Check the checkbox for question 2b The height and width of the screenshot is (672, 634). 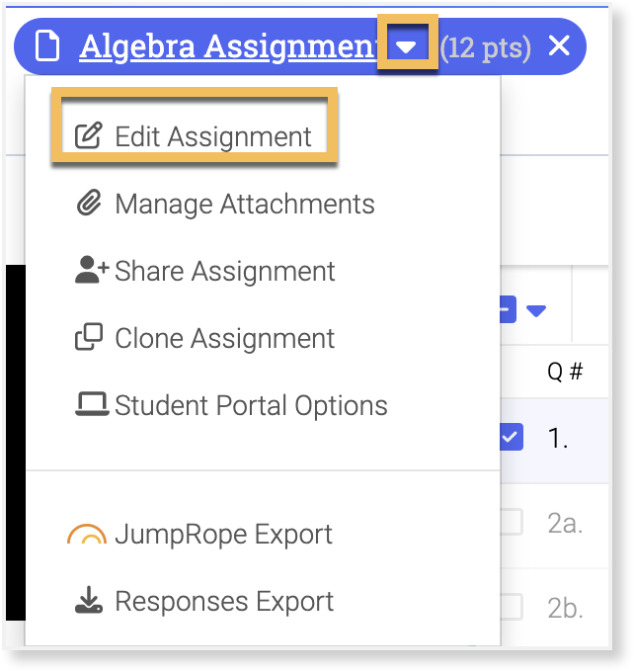pos(511,607)
